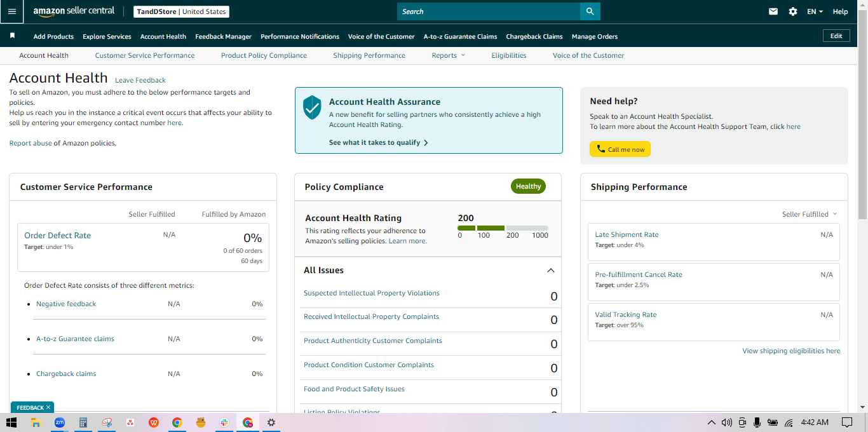
Task: Open Suspected Intellectual Property Violations
Action: (372, 293)
